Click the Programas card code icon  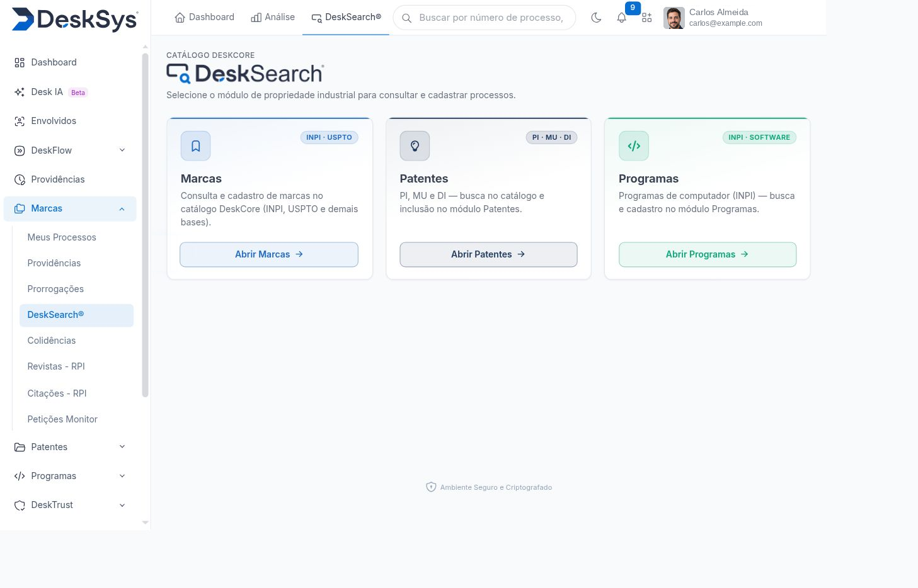pyautogui.click(x=634, y=146)
